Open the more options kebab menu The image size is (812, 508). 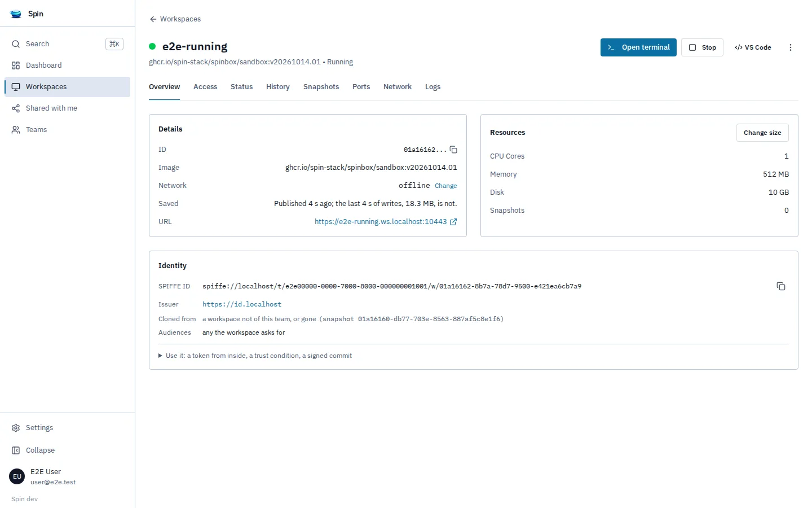(x=791, y=47)
